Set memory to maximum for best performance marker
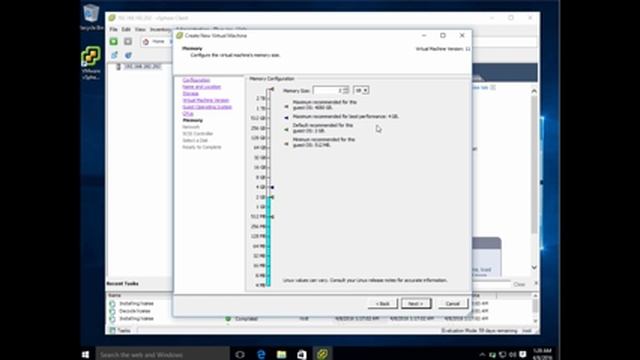This screenshot has width=640, height=360. click(x=286, y=117)
